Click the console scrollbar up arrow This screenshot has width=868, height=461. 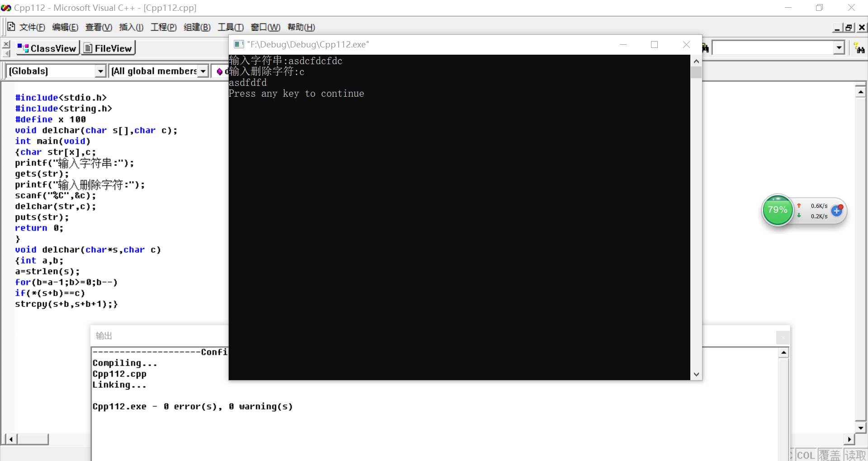tap(696, 61)
